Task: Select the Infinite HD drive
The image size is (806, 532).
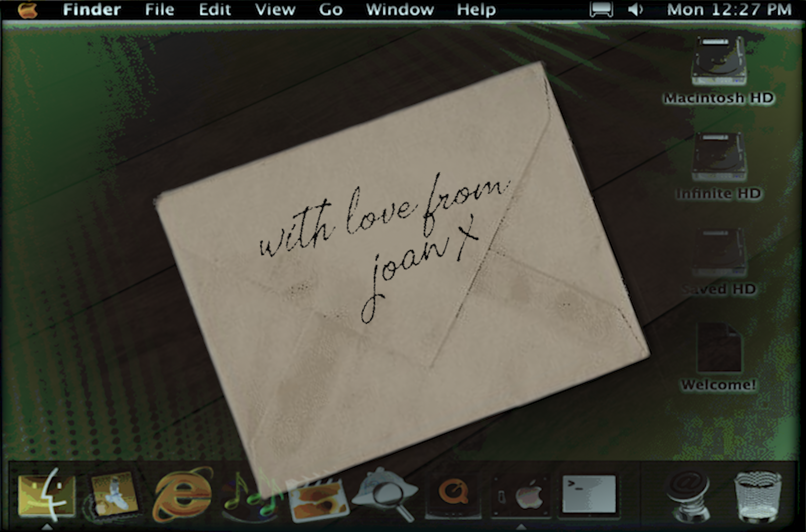Action: (718, 157)
